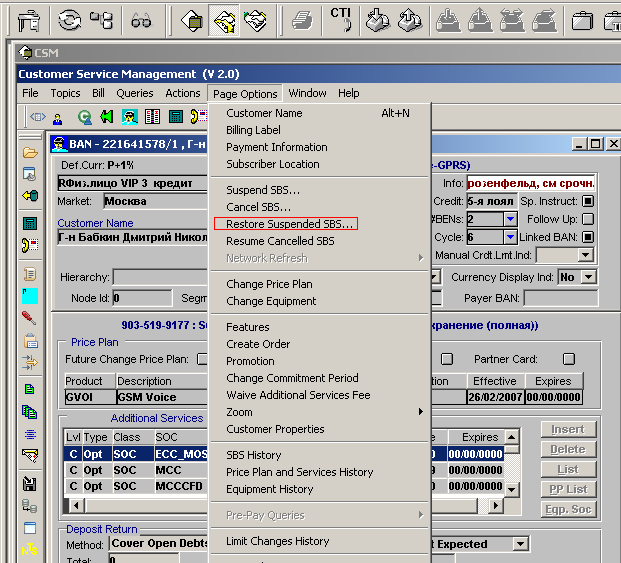Click the handshake icon in top toolbar

tap(256, 19)
